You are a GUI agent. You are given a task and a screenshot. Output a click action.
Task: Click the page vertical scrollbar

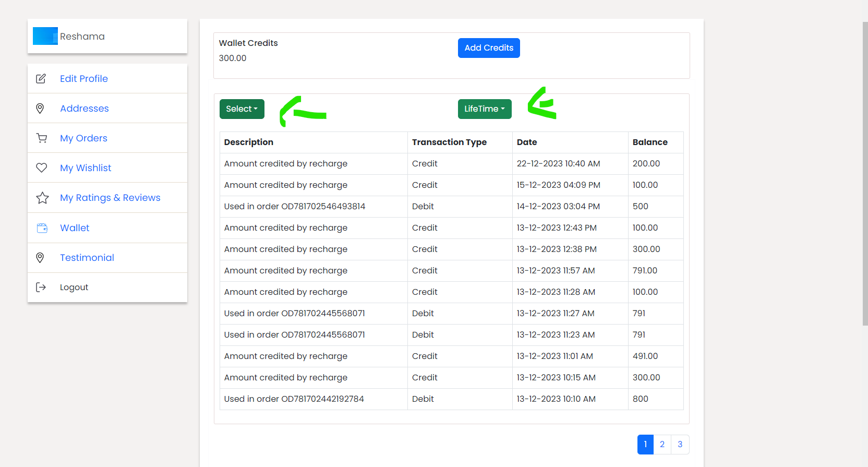pos(865,174)
